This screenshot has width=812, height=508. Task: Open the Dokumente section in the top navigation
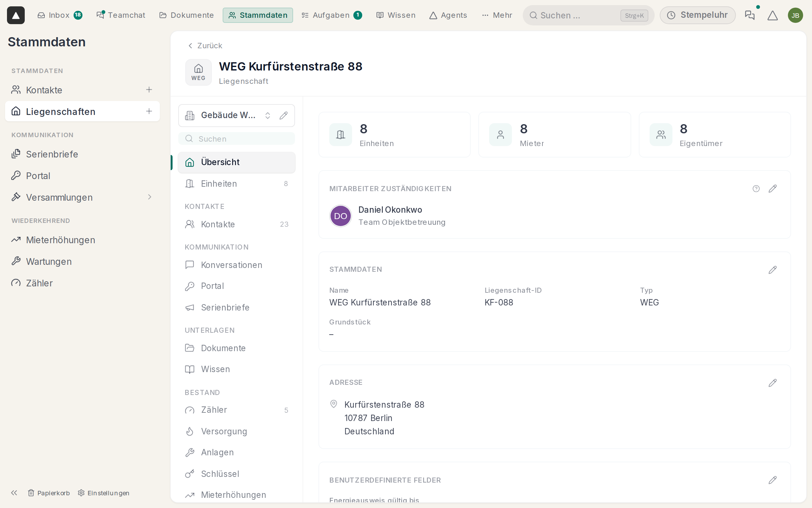(186, 15)
